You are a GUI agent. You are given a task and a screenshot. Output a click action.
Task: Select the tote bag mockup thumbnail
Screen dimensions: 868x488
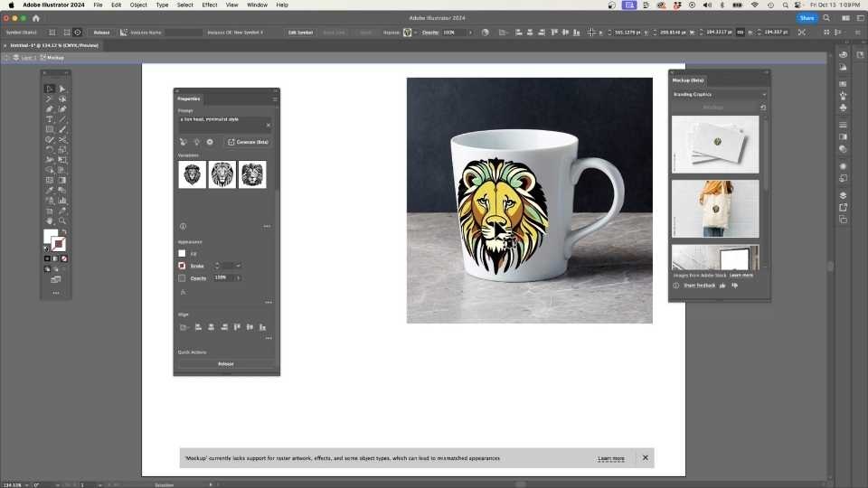coord(715,209)
